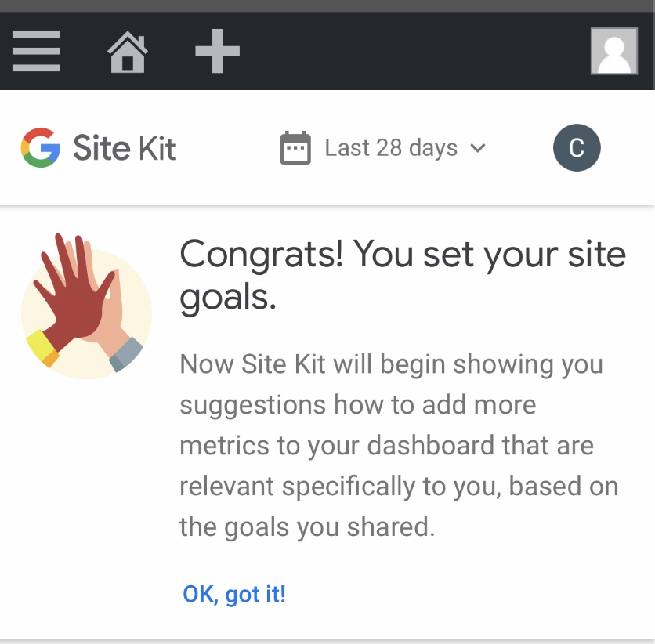This screenshot has width=655, height=644.
Task: Open the C account avatar in Site Kit
Action: pos(577,147)
